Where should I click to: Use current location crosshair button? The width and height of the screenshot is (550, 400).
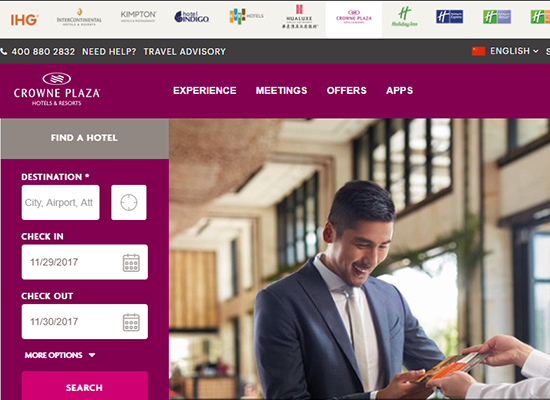pos(129,202)
